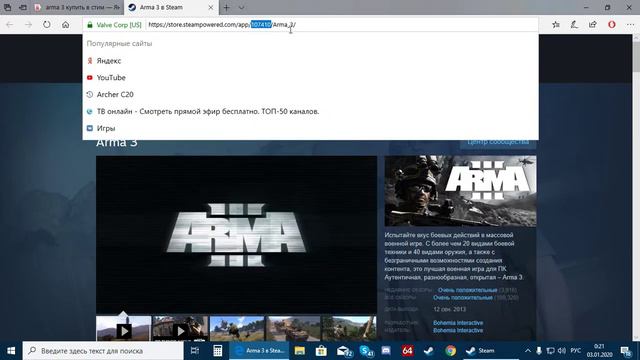Select the Arma 3 в Steam tab
Screen dimensions: 640x360
(171, 7)
